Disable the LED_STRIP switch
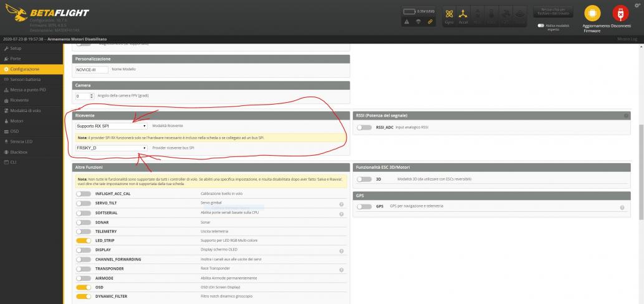The height and width of the screenshot is (304, 644). 84,240
